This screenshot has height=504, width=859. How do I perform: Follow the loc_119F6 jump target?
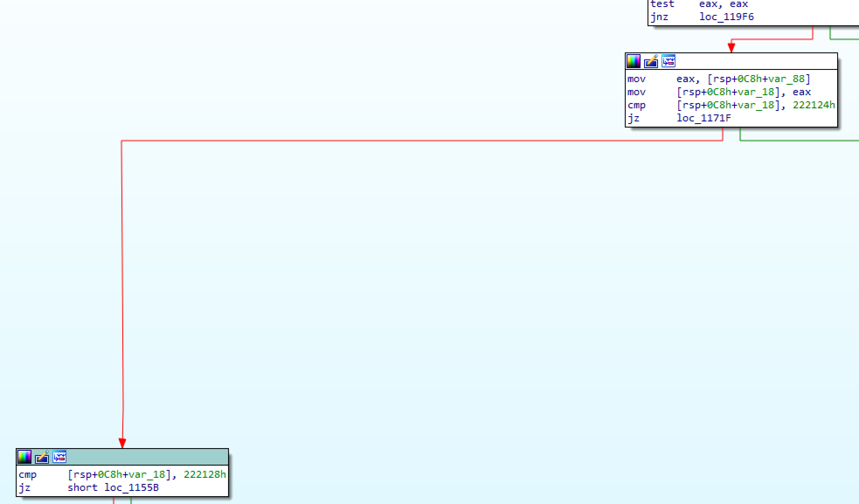point(726,17)
